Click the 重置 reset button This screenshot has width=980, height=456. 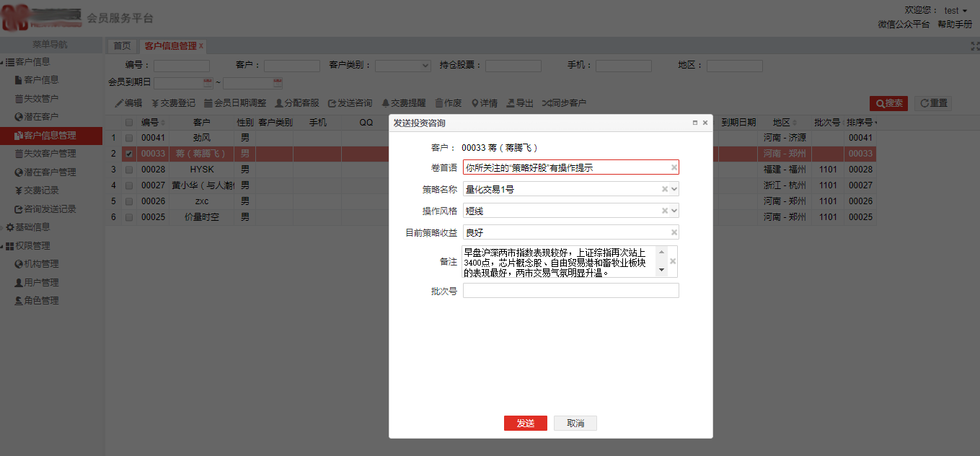coord(933,103)
